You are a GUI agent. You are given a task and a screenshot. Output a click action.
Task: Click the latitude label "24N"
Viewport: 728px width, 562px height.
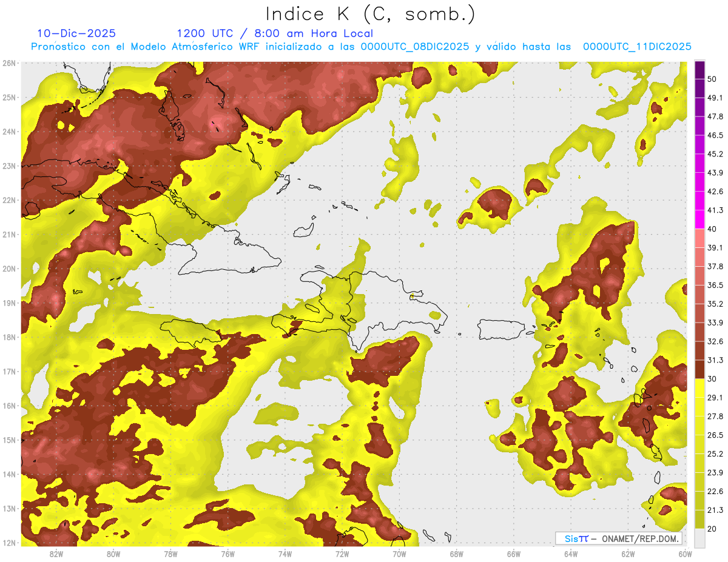[x=9, y=132]
